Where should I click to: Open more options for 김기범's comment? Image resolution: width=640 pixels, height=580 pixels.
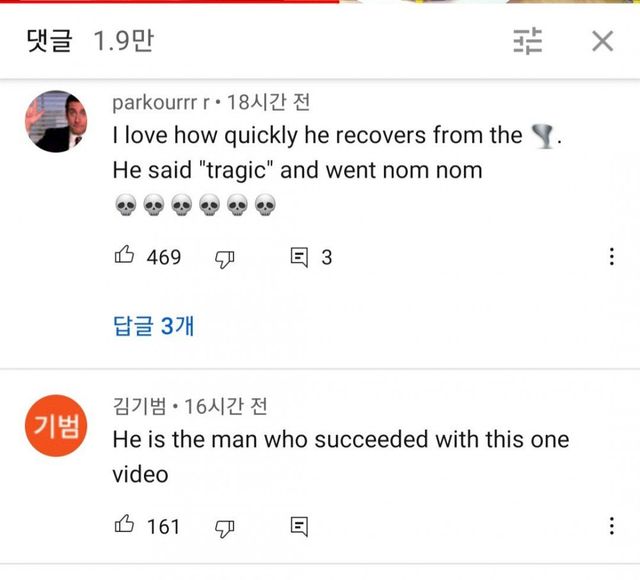click(x=611, y=525)
